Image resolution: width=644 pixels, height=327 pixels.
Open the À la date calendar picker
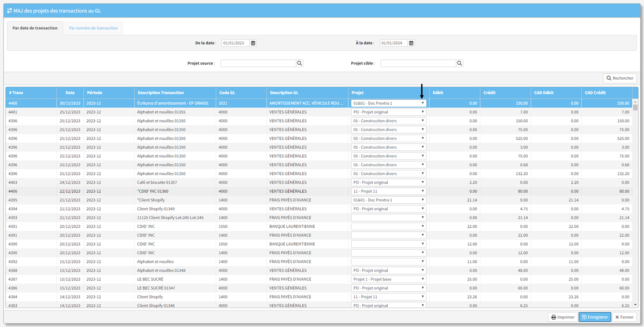click(411, 43)
